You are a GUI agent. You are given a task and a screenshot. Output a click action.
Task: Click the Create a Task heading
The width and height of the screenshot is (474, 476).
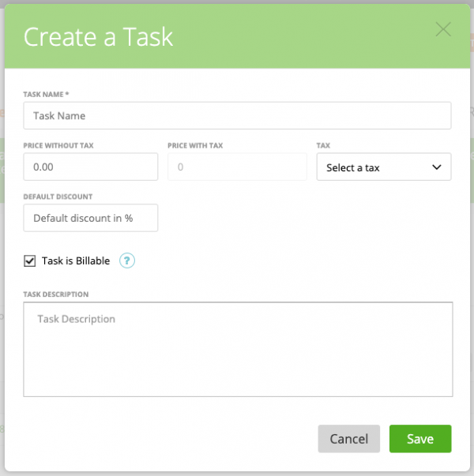tap(98, 37)
